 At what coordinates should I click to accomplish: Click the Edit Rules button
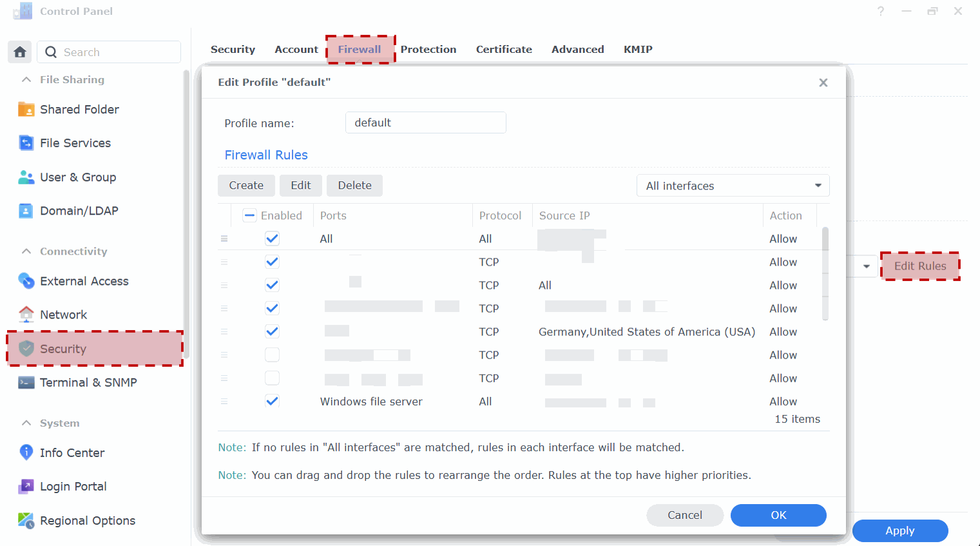[x=920, y=266]
